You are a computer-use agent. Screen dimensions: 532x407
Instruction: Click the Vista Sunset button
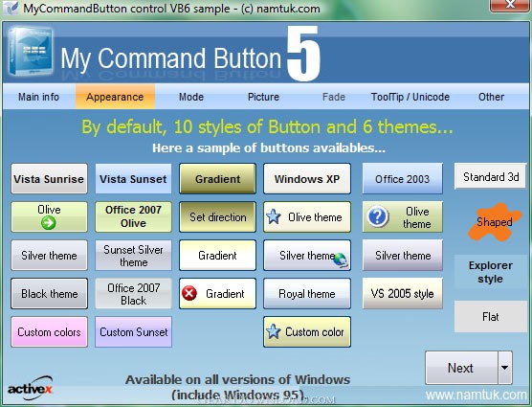tap(133, 178)
